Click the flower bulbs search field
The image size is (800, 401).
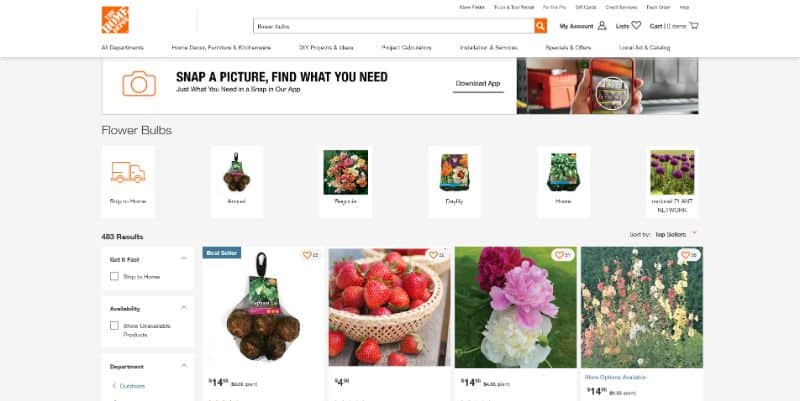click(x=394, y=26)
